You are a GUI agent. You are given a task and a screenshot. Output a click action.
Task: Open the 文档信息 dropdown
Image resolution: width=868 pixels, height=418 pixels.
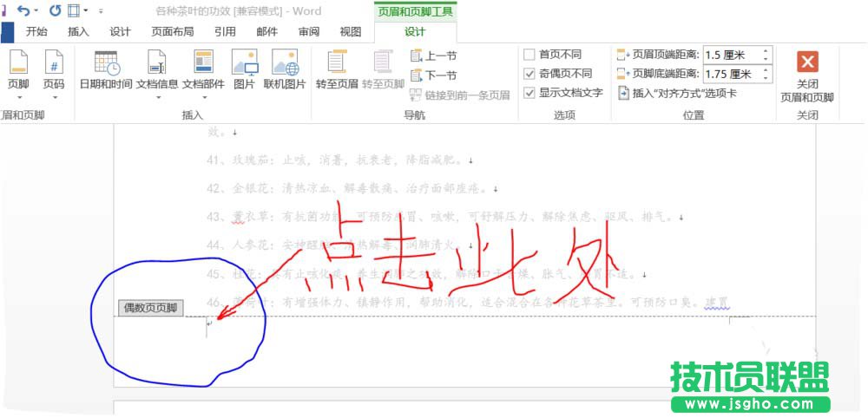tap(157, 85)
